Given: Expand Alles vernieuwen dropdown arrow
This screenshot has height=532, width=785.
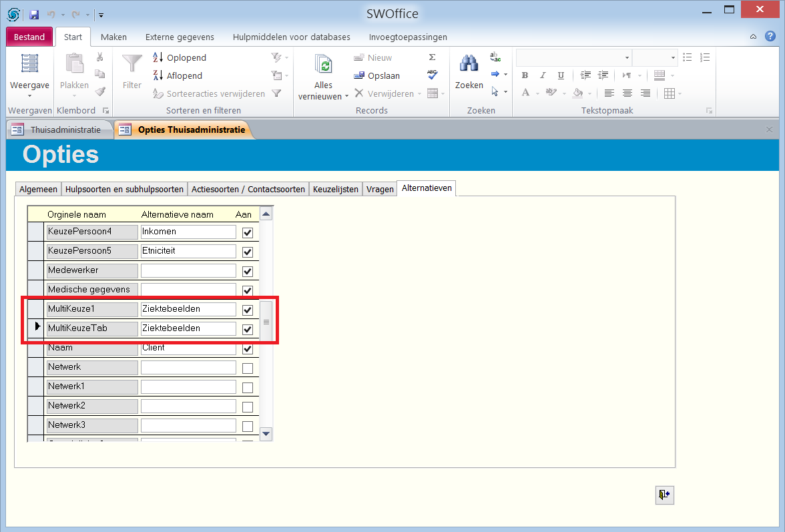Looking at the screenshot, I should [x=346, y=97].
